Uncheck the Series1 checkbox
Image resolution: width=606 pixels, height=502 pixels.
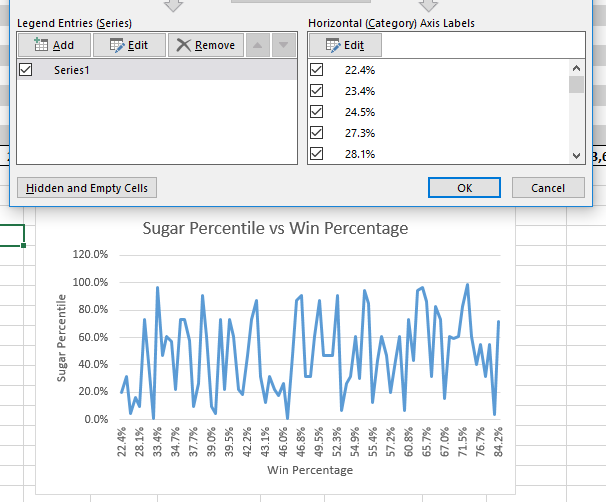click(26, 70)
